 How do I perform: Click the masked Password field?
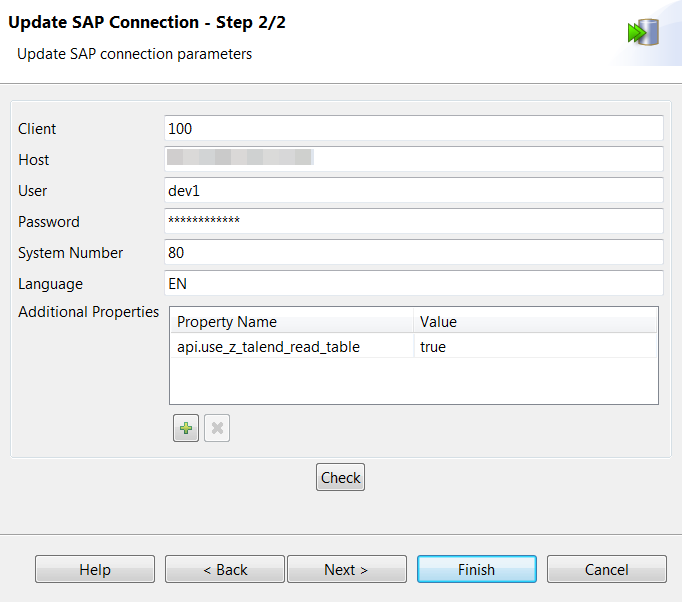pyautogui.click(x=413, y=222)
